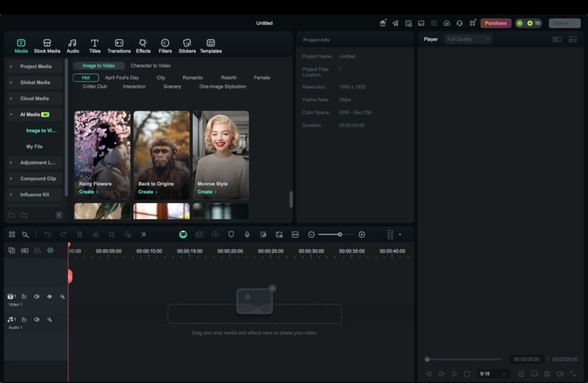Click the timeline undo icon
This screenshot has height=383, width=588.
[48, 235]
